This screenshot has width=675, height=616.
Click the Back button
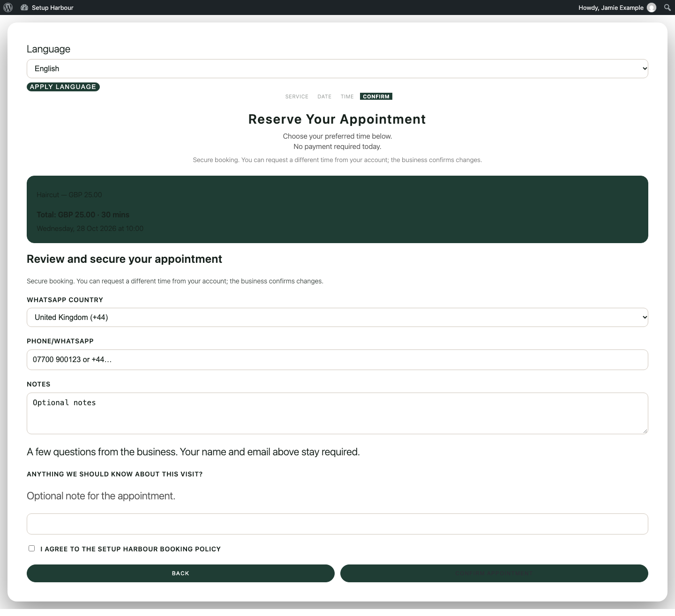click(180, 573)
